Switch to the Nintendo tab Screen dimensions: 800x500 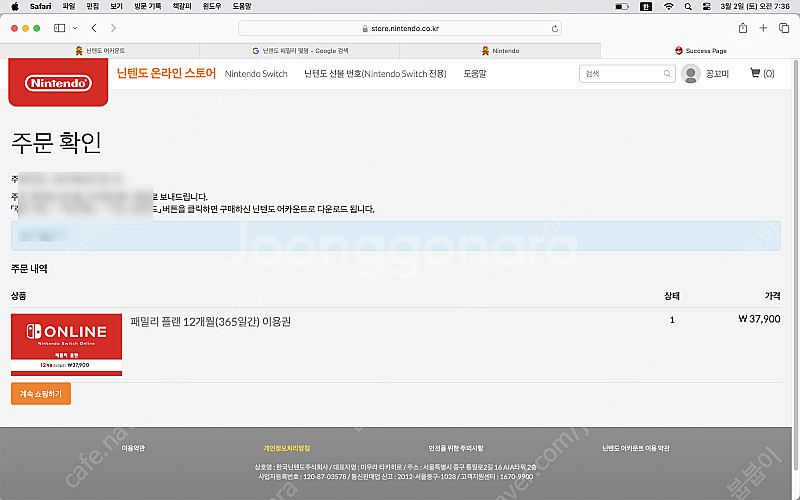tap(500, 51)
